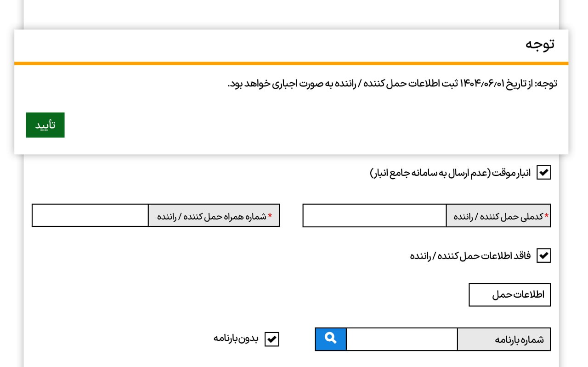Screen dimensions: 588x367
Task: Confirm the notice with the green تأیید button
Action: (45, 125)
